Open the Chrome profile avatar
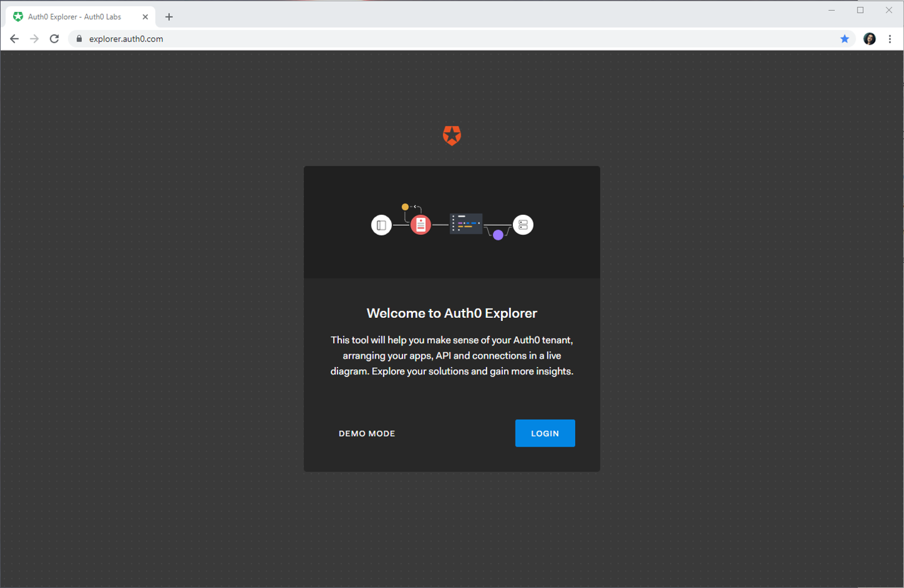This screenshot has height=588, width=904. pos(869,39)
